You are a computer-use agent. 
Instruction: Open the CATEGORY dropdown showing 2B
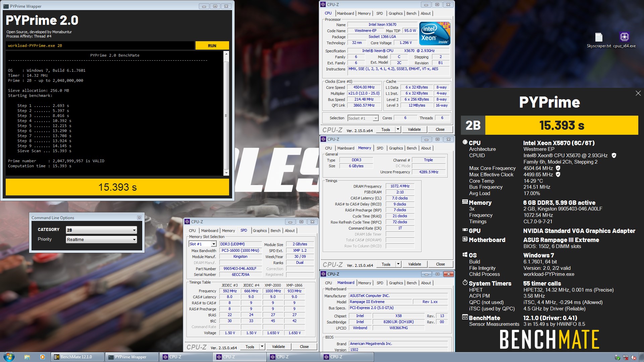101,230
